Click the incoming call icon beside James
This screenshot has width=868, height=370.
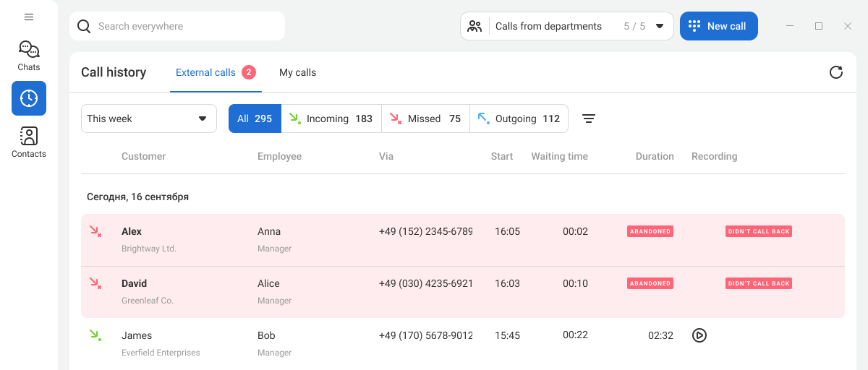(95, 335)
